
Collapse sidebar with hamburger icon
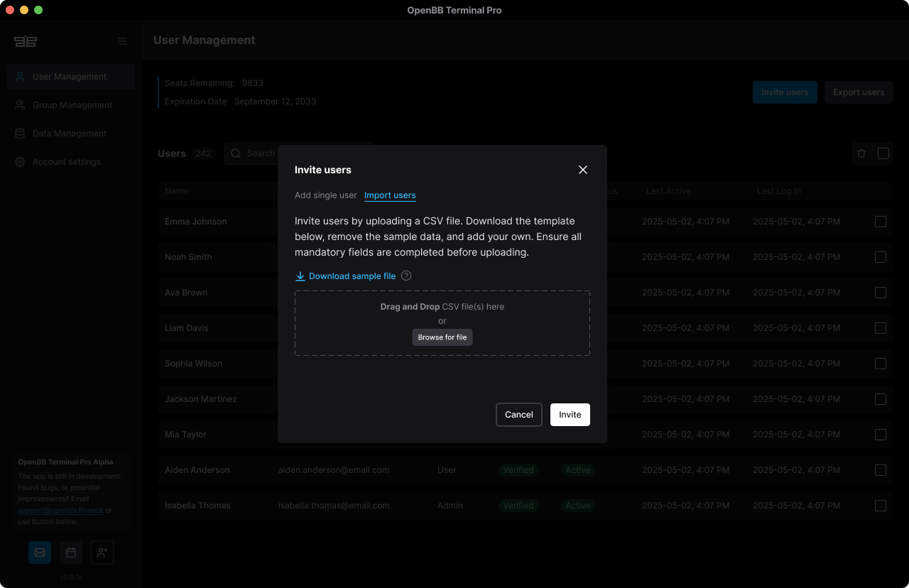tap(122, 41)
